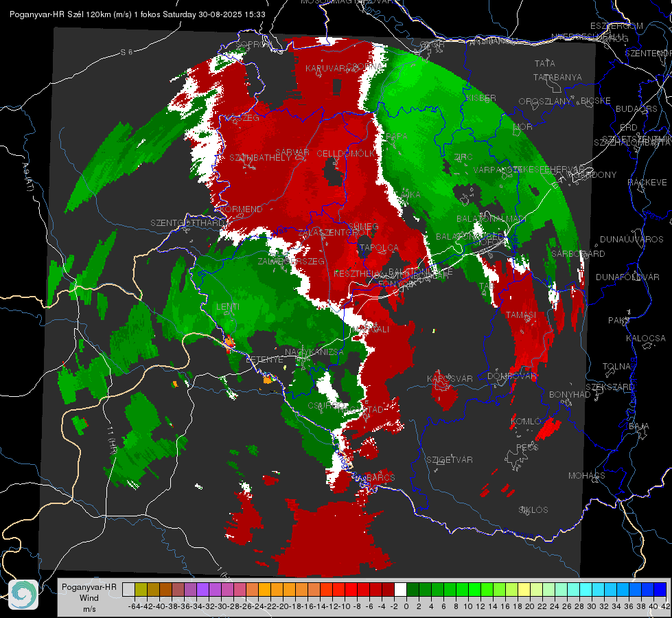
Task: Click the 'ZIRC' city label
Action: (463, 157)
